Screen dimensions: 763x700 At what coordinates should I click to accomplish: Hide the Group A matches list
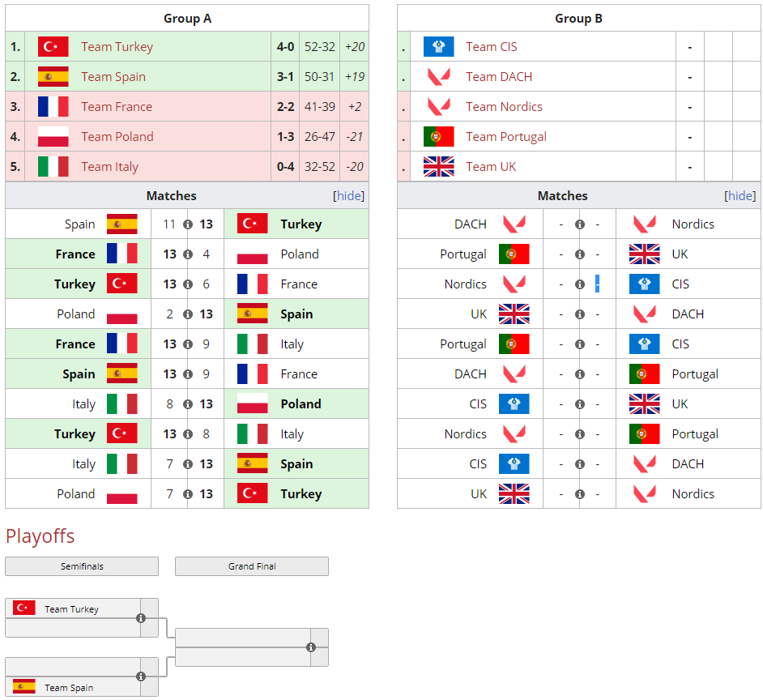coord(349,196)
